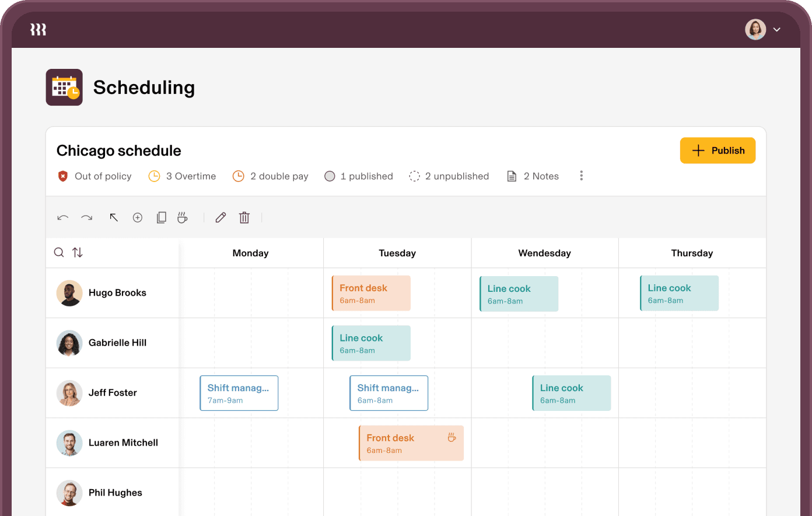Toggle the 1 published filter
Image resolution: width=812 pixels, height=516 pixels.
359,176
